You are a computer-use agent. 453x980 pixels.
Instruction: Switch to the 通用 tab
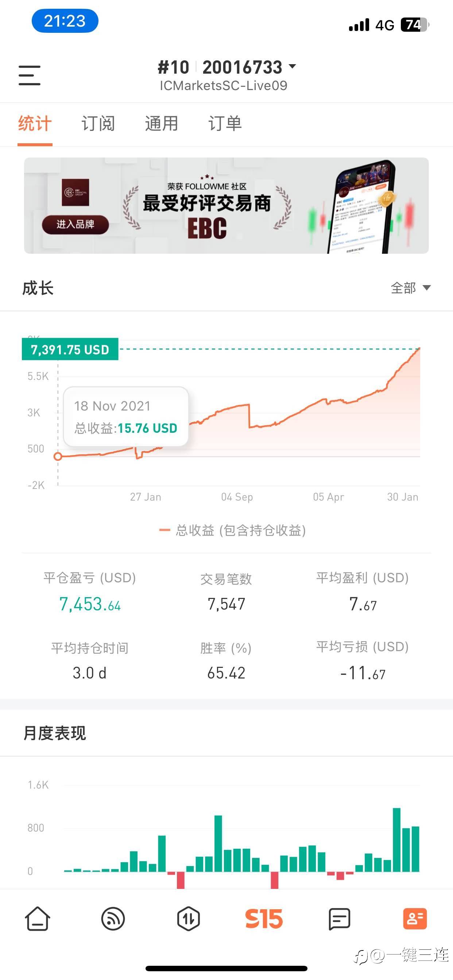(x=162, y=124)
